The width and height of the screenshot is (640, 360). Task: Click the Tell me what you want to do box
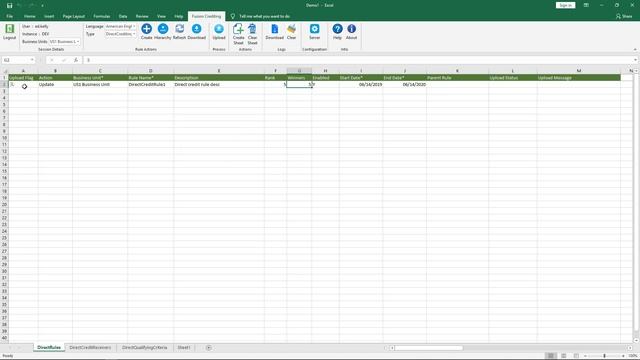[264, 16]
